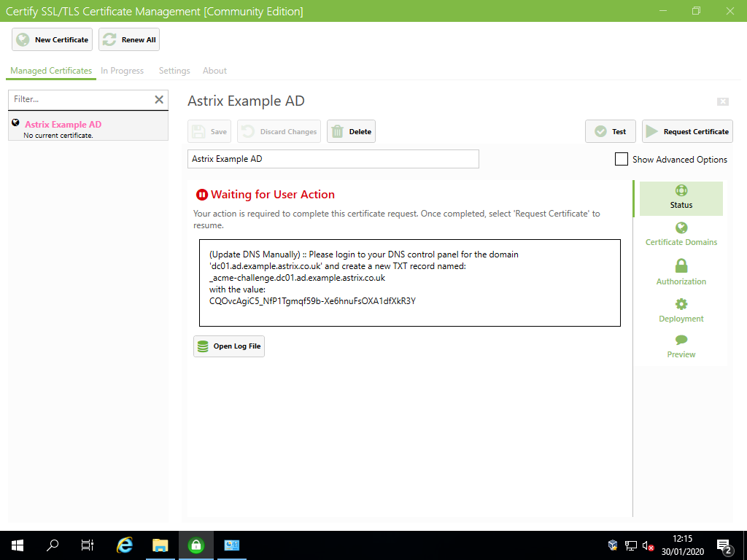Open the Settings tab
The image size is (747, 560).
pos(174,71)
